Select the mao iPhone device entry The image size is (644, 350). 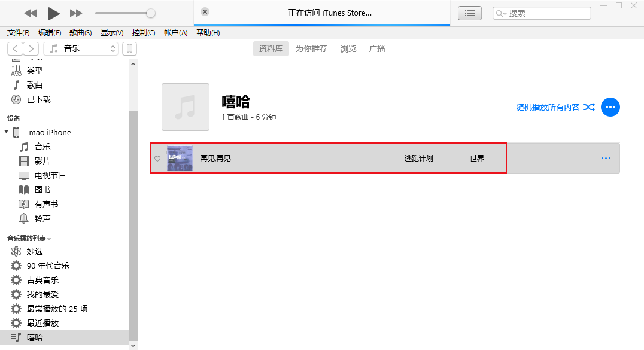[50, 132]
